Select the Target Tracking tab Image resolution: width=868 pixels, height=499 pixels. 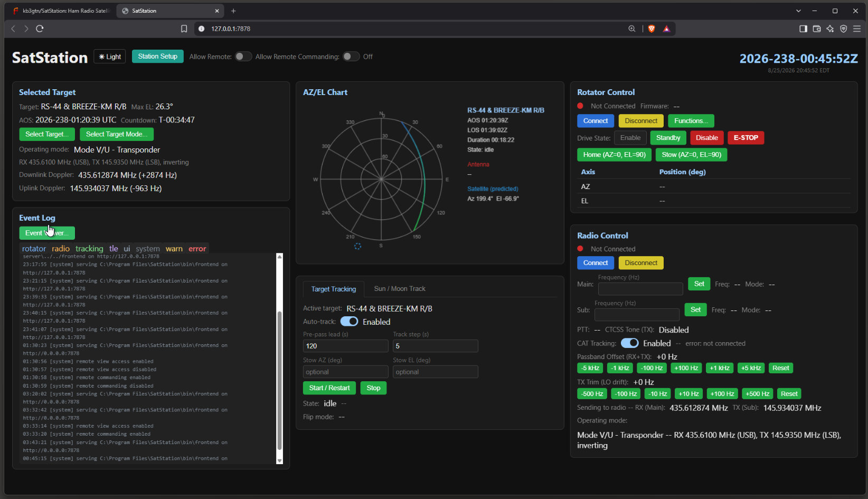click(x=334, y=289)
